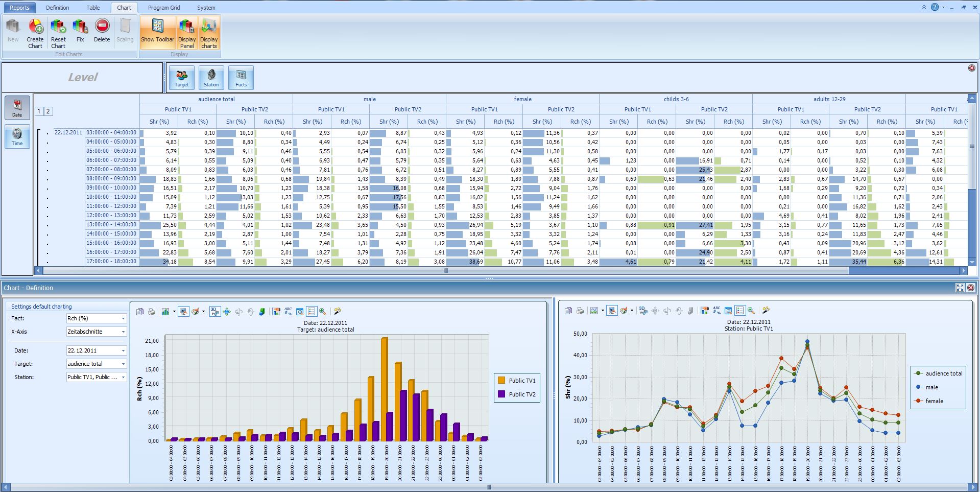
Task: Toggle the Display Panel button
Action: point(187,33)
